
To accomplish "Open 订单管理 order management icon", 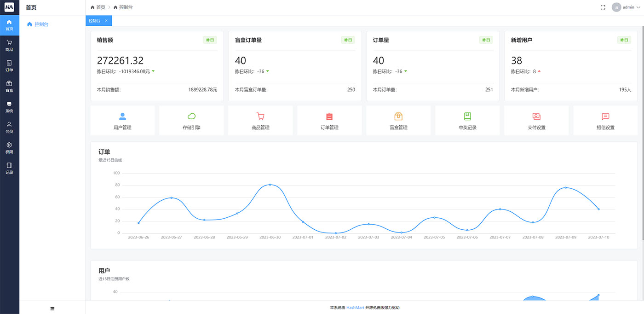I will 329,120.
